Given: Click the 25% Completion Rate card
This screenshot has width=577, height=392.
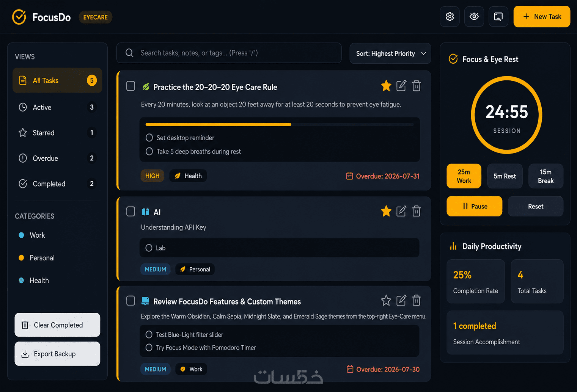Looking at the screenshot, I should tap(476, 281).
